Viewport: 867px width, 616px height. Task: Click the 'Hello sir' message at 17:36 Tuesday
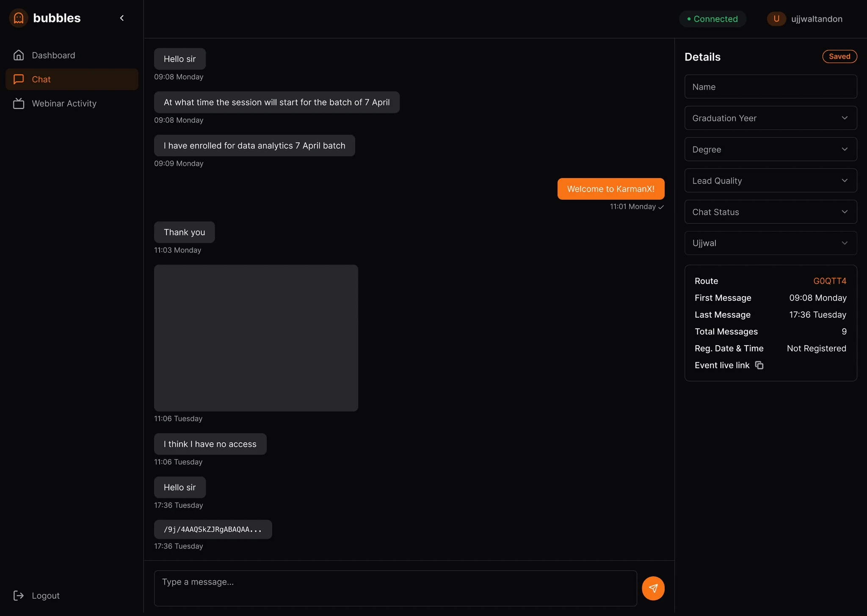click(179, 487)
